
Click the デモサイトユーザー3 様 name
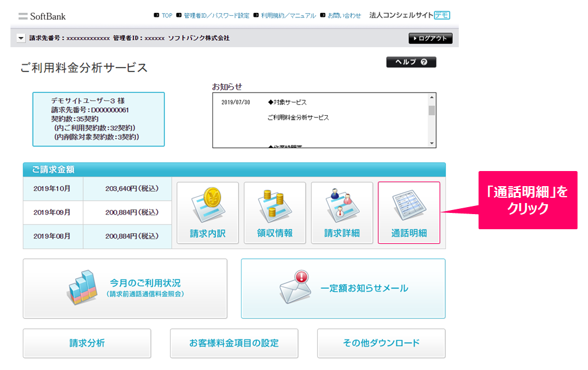point(88,101)
